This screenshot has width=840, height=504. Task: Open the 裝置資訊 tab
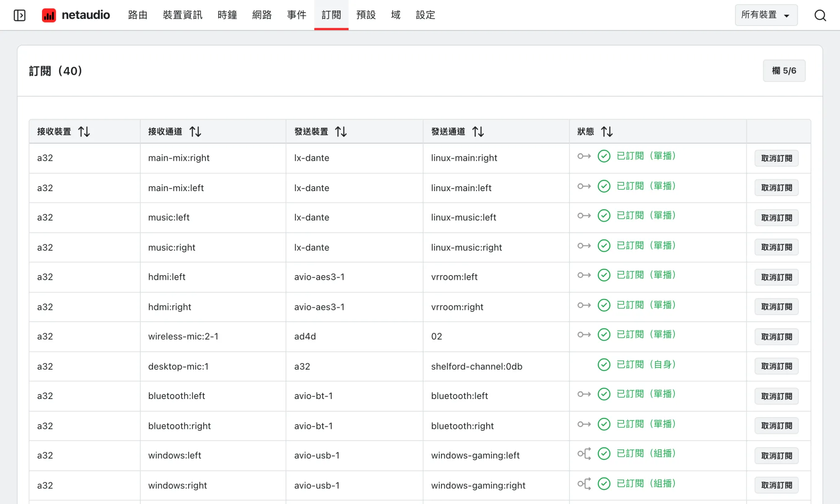coord(183,15)
